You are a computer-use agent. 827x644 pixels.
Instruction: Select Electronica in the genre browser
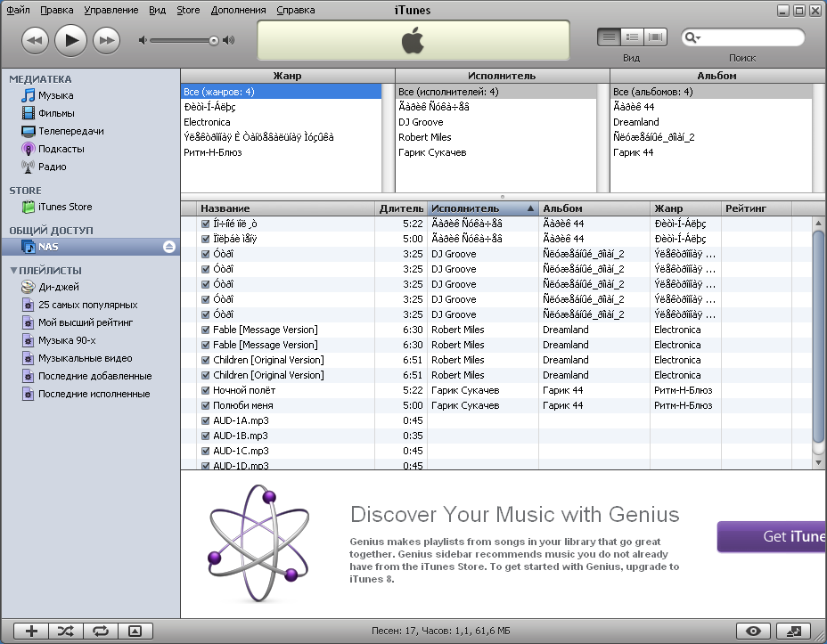click(x=281, y=122)
